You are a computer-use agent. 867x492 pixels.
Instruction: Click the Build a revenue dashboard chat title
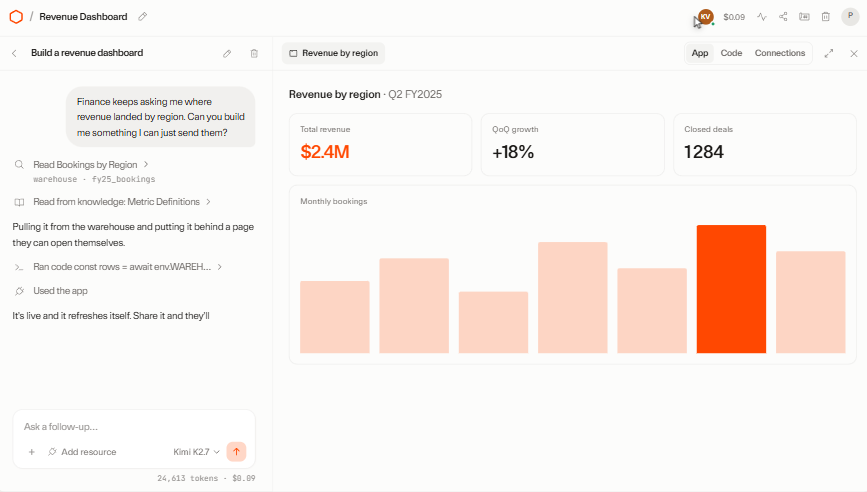(x=87, y=53)
